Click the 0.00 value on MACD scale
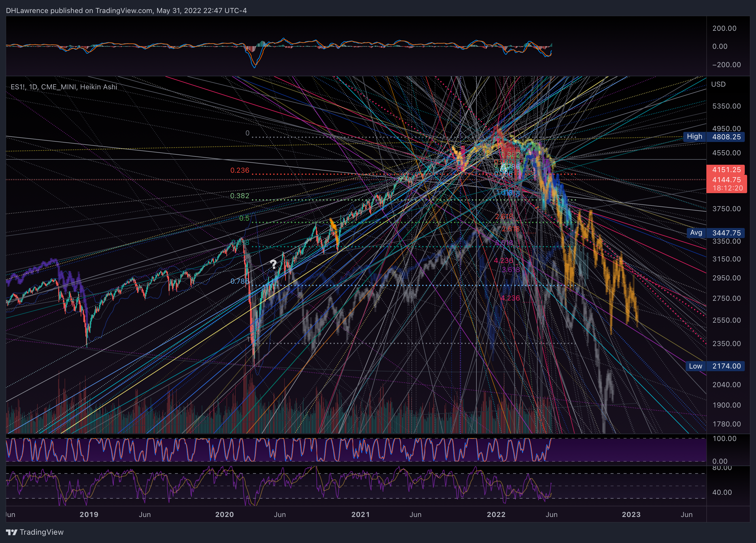 coord(720,46)
